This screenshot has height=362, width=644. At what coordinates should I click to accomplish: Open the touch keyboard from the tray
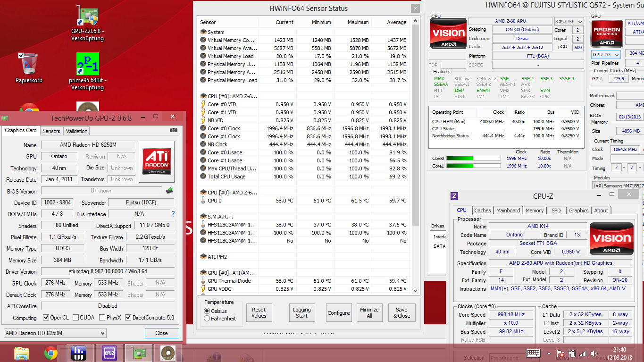534,353
